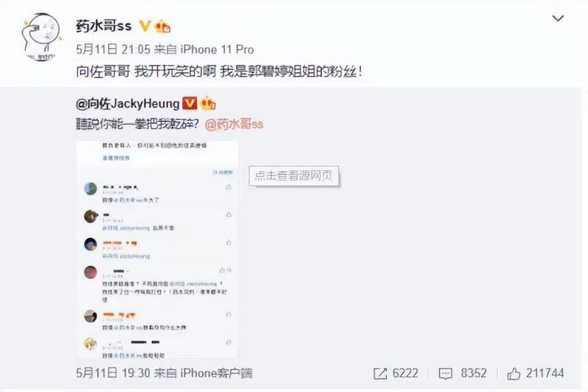The height and width of the screenshot is (392, 588).
Task: Click the iPhone 11 Pro source text
Action: [x=217, y=49]
